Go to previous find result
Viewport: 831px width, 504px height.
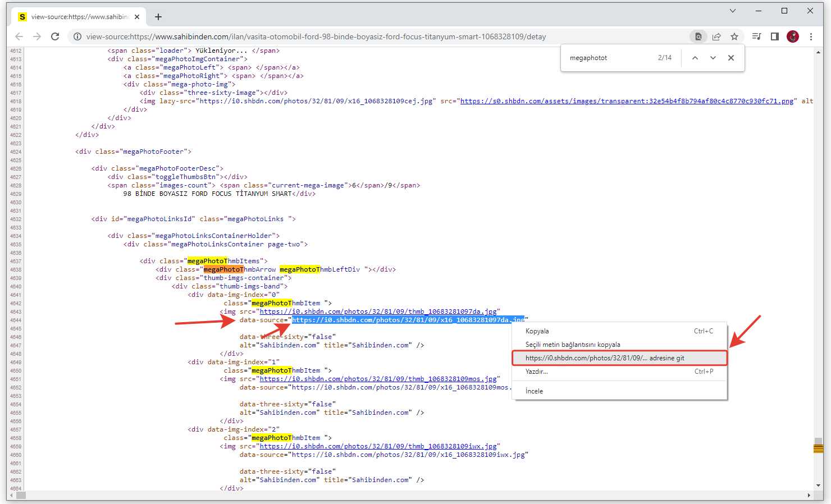click(695, 58)
